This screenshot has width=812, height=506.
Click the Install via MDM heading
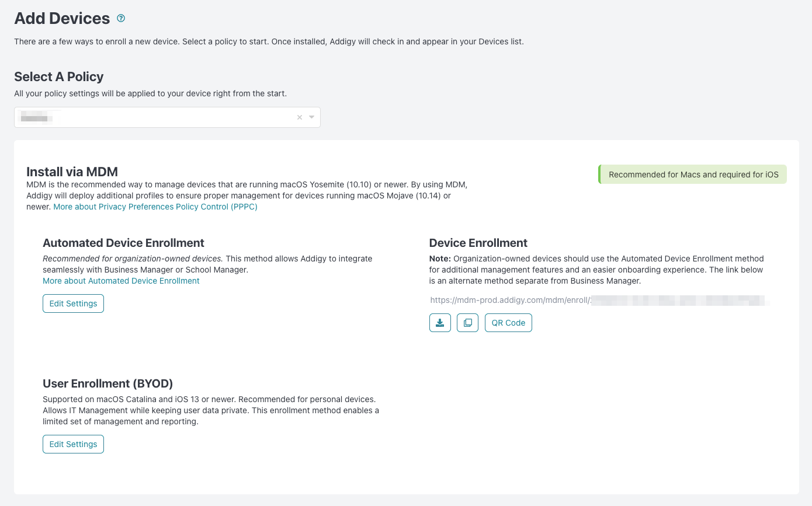[72, 172]
